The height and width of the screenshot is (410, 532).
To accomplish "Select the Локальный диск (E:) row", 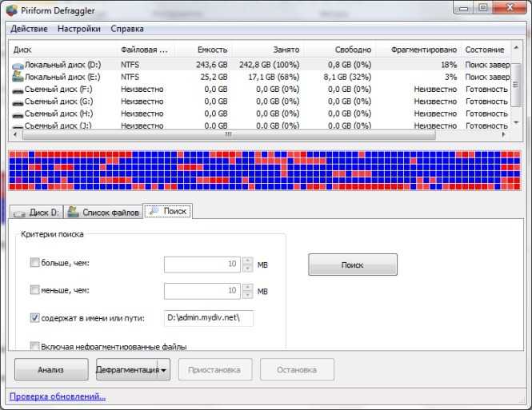I will (x=260, y=77).
